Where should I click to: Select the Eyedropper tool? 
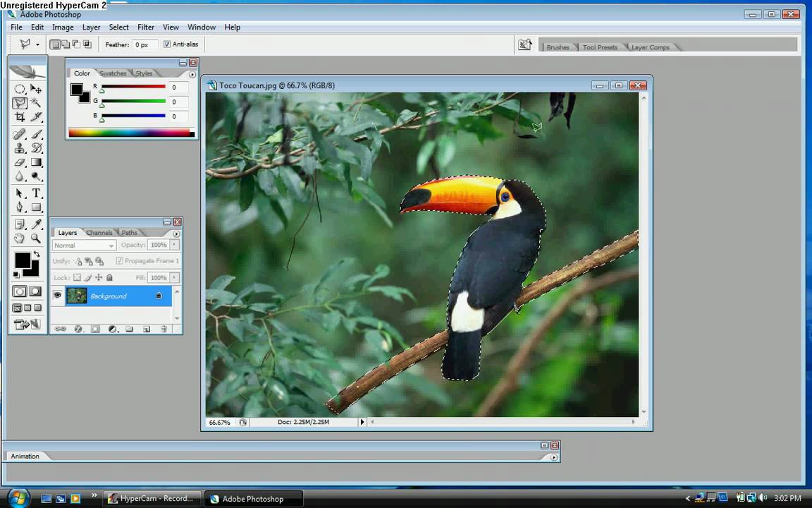36,224
